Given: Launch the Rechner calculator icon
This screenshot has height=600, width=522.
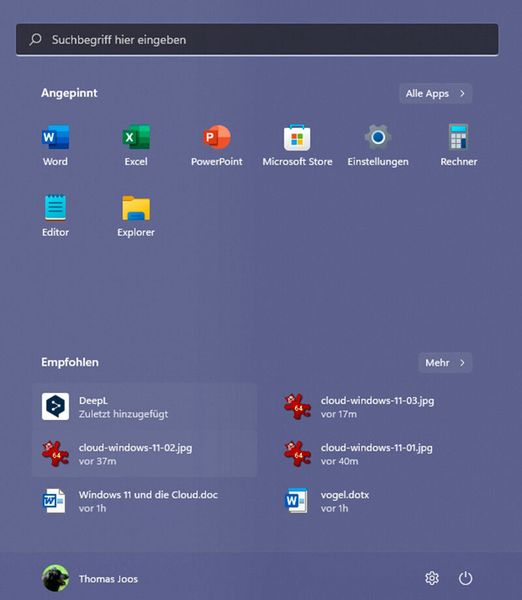Looking at the screenshot, I should tap(458, 137).
